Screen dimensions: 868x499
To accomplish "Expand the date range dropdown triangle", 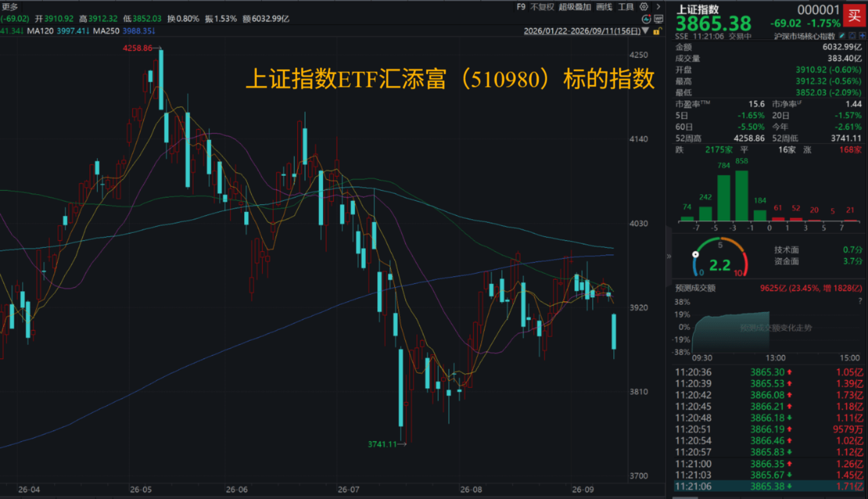I will tap(645, 31).
